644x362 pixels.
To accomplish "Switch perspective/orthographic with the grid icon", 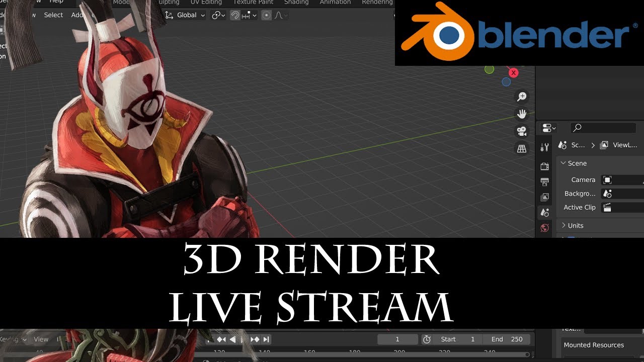I will [x=522, y=148].
